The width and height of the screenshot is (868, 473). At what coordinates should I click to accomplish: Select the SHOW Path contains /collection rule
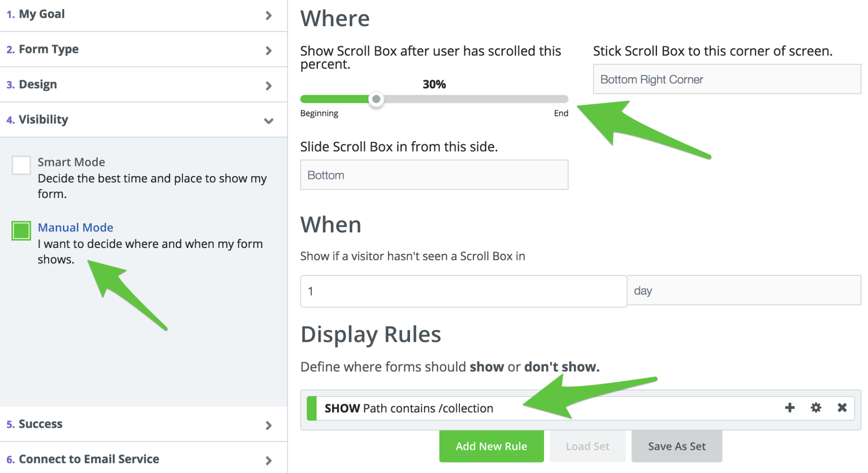point(580,408)
